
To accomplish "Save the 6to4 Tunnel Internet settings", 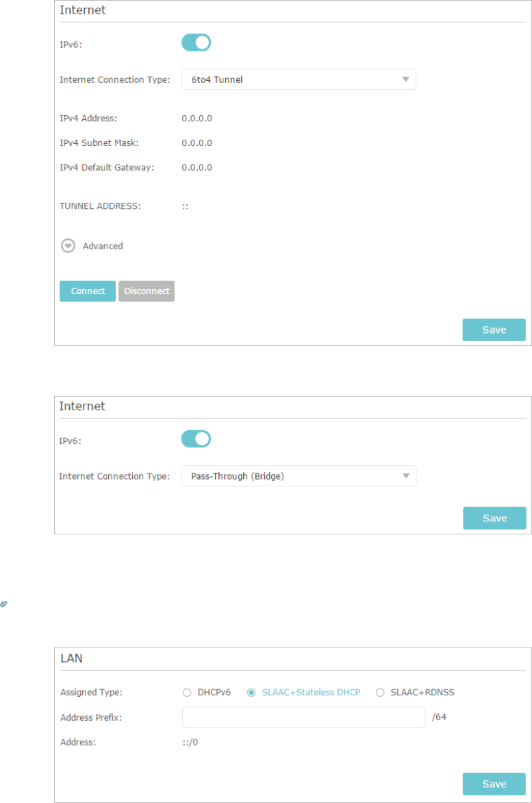I will tap(494, 330).
